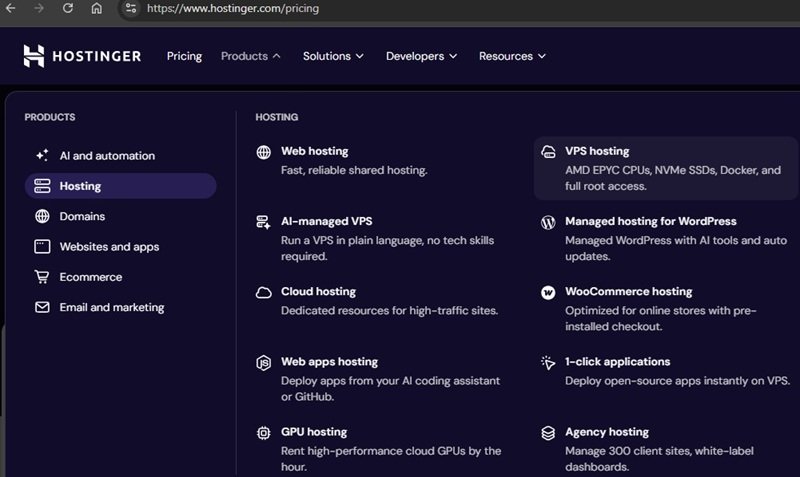This screenshot has height=477, width=800.
Task: Click the Domains globe icon in sidebar
Action: coord(42,216)
